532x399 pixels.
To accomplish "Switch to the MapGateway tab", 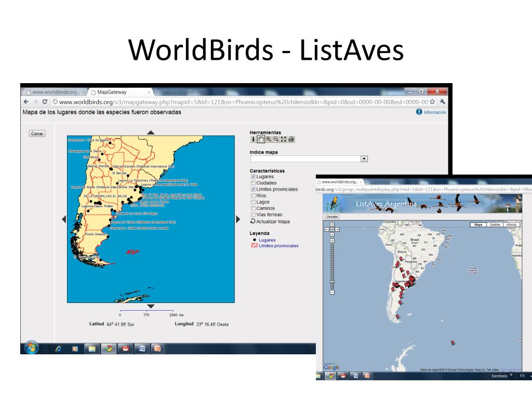I will (x=119, y=92).
